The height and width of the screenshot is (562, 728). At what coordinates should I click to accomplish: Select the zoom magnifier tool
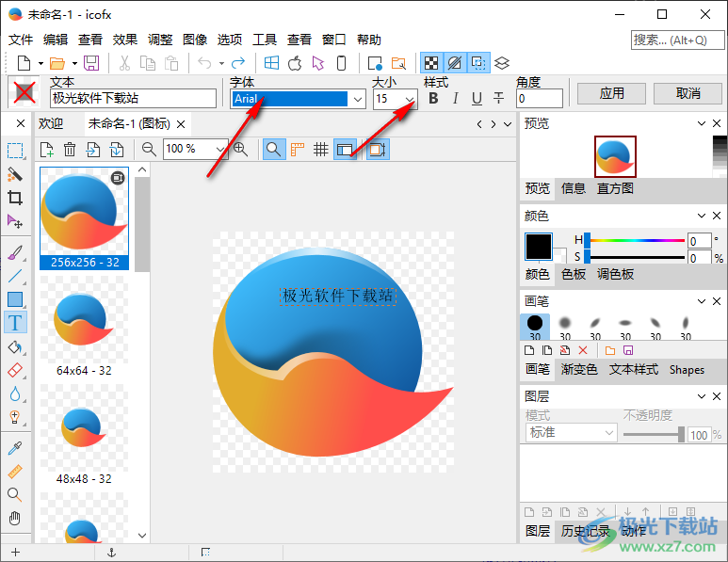pos(15,495)
